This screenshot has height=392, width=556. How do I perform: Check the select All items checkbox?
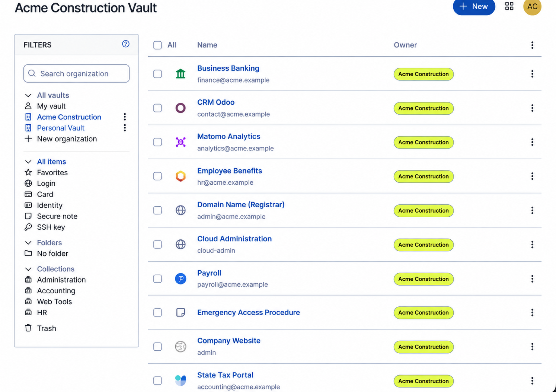[x=157, y=45]
